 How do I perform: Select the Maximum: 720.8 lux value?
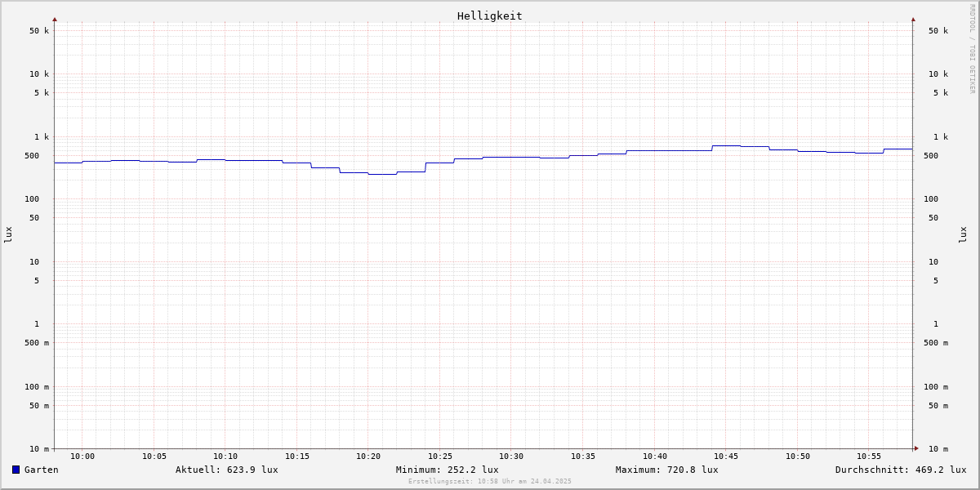click(x=667, y=470)
